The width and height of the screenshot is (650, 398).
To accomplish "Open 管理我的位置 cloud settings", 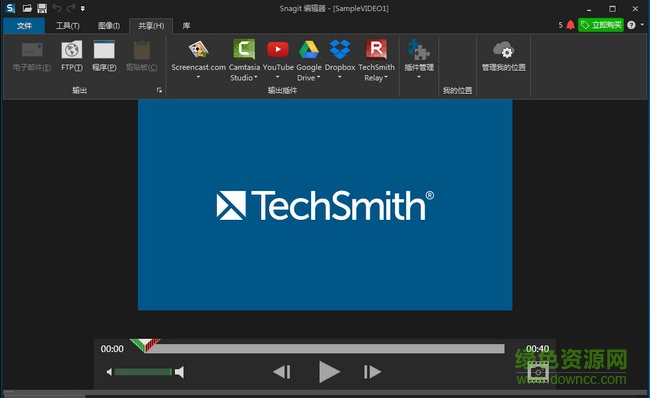I will pyautogui.click(x=504, y=56).
